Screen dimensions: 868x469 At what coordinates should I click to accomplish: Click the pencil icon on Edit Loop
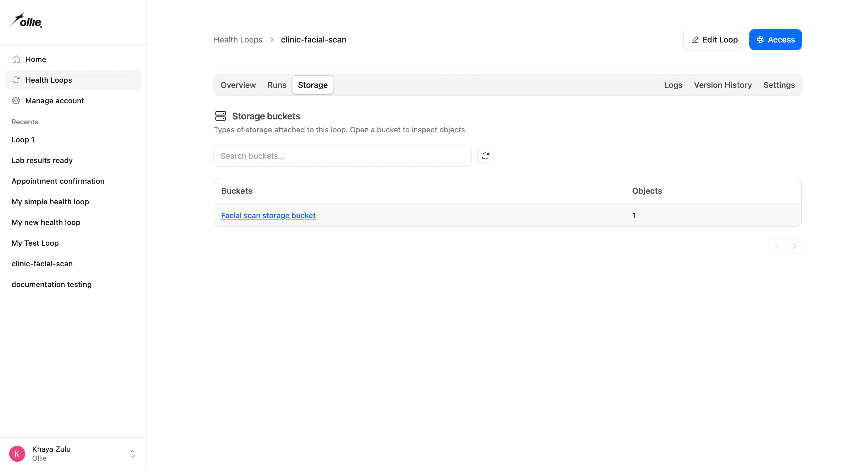(x=695, y=40)
